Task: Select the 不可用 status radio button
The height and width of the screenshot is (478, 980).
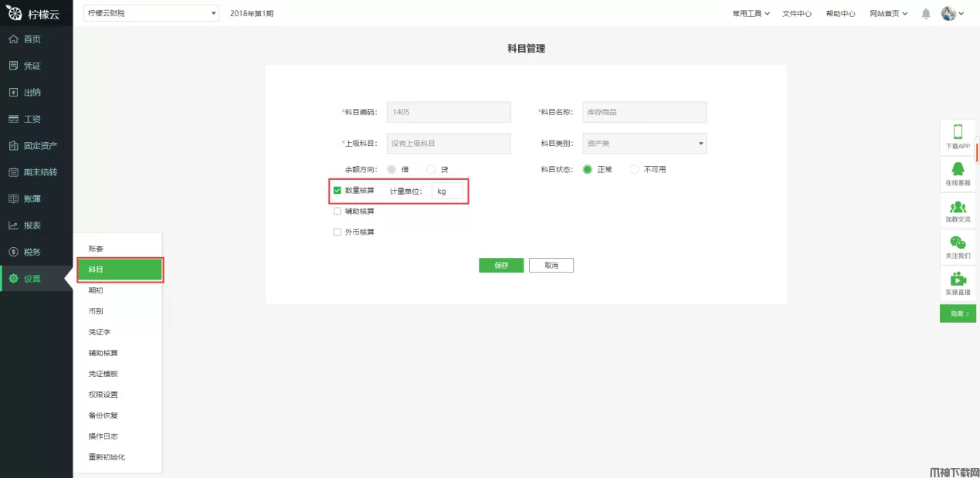Action: pyautogui.click(x=635, y=169)
